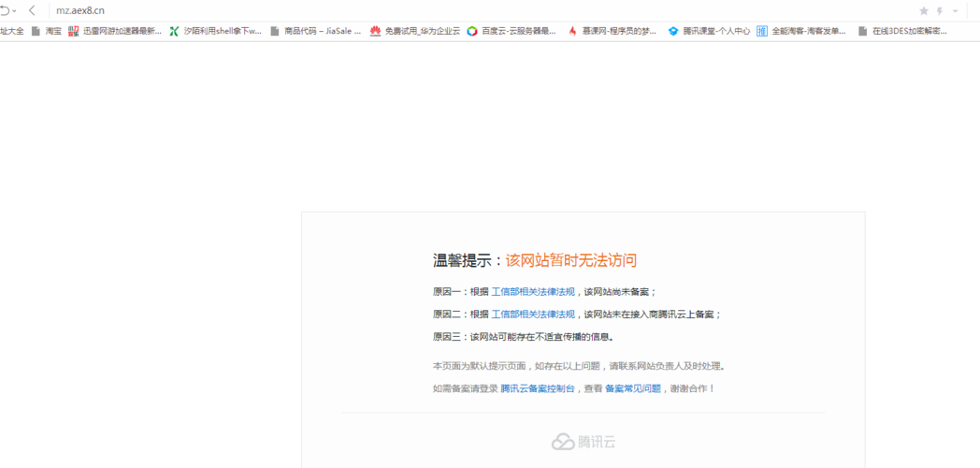Open the 址大全 bookmark
Screen dimensions: 980x468
[12, 31]
